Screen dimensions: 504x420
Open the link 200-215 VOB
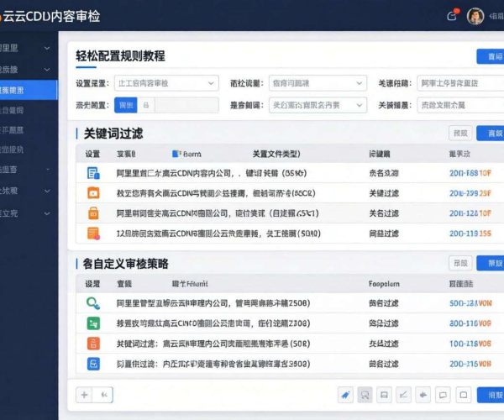click(x=470, y=364)
